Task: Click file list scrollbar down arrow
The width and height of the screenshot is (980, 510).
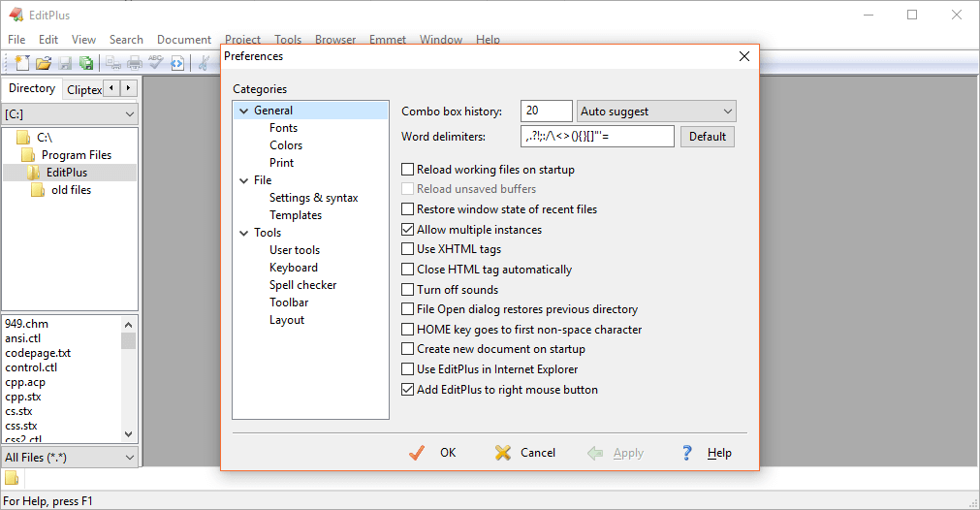Action: 128,434
